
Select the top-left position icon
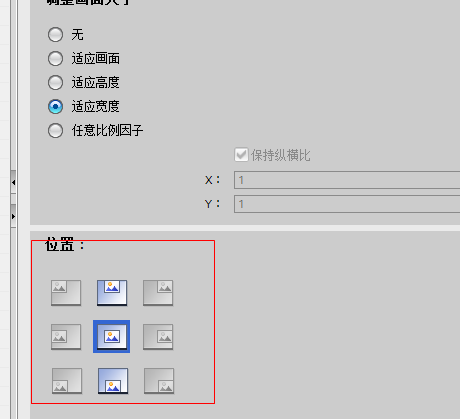pyautogui.click(x=66, y=293)
